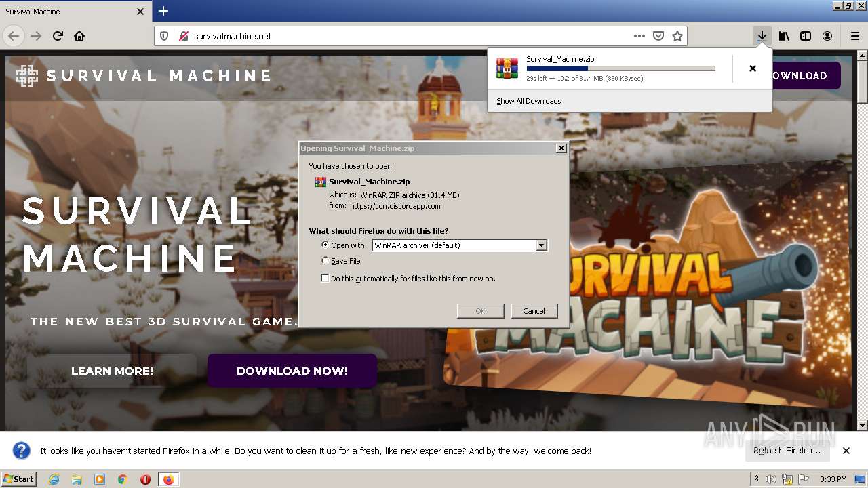Open the Library icon
868x488 pixels.
[784, 36]
